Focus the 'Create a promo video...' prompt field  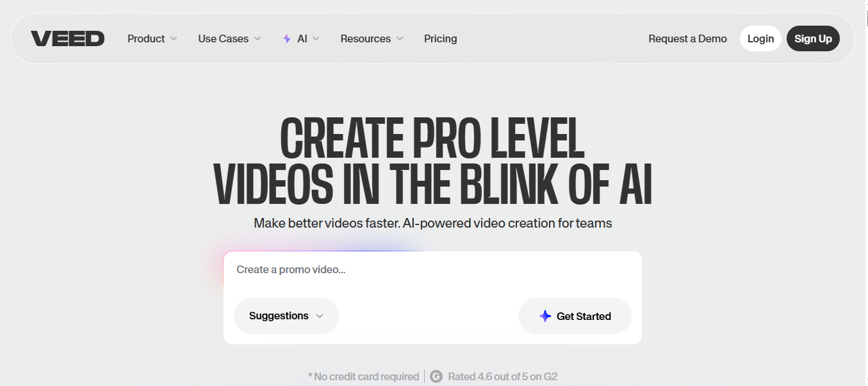coord(432,270)
